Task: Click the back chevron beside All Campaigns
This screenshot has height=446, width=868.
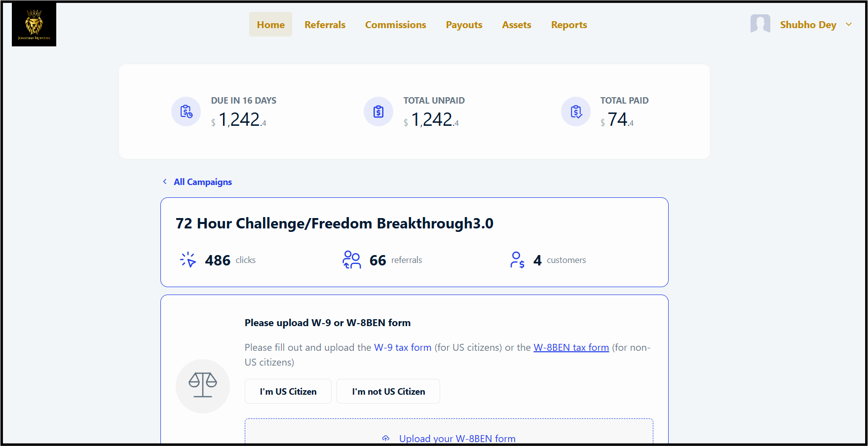Action: click(165, 182)
